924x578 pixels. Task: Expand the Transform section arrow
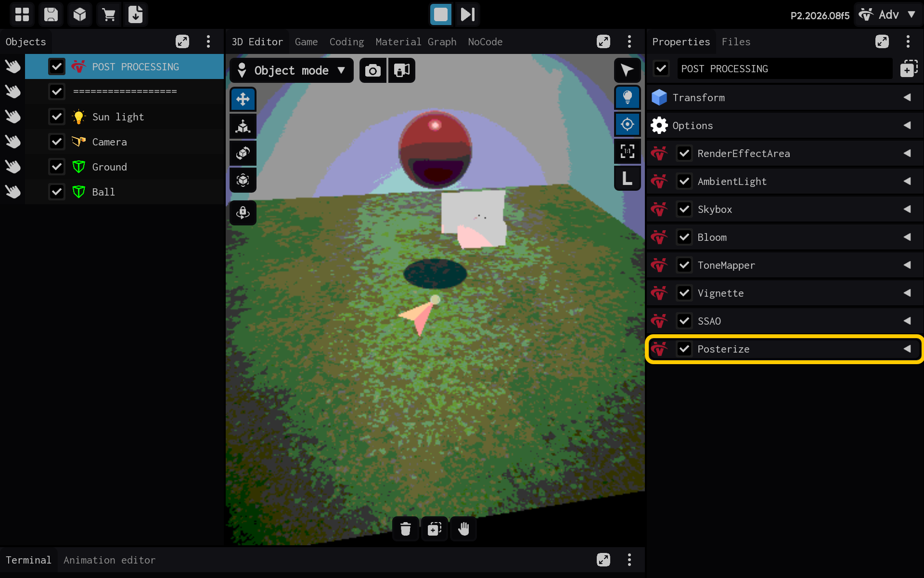tap(907, 97)
